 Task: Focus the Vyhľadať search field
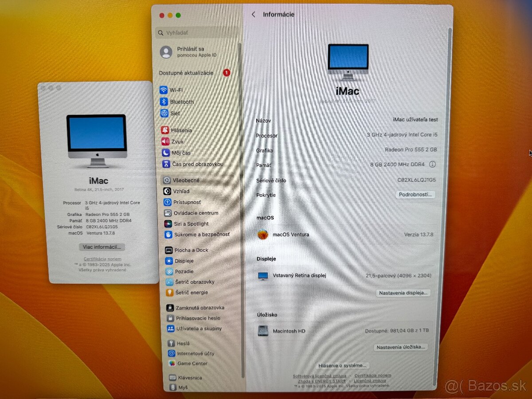click(197, 33)
